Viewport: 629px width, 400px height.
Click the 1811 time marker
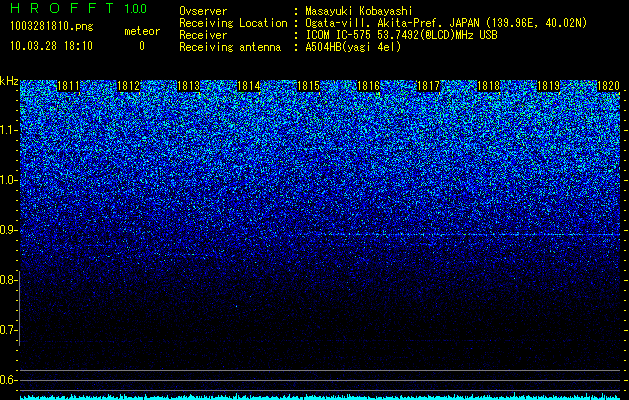(x=69, y=86)
